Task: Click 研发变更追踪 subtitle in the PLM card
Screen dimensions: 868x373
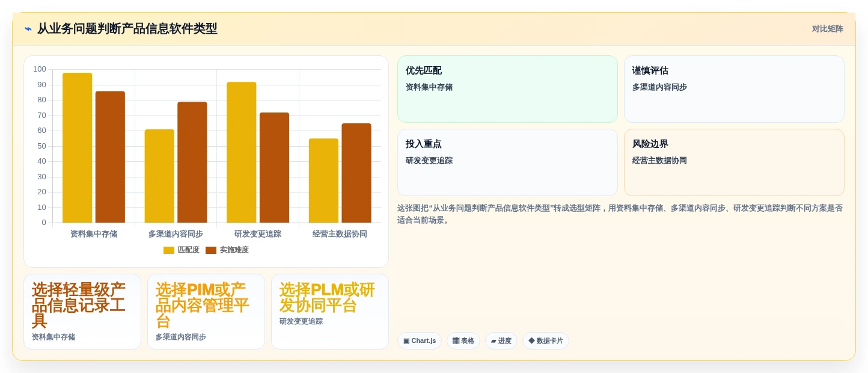Action: [301, 322]
